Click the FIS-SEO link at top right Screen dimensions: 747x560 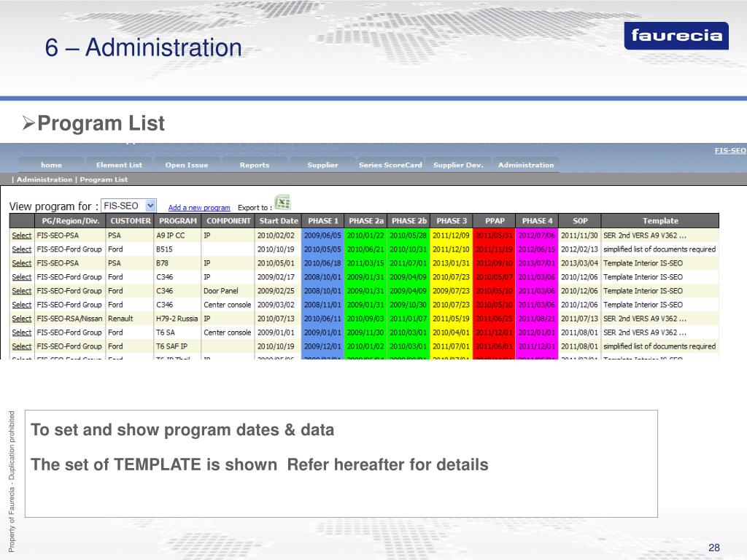point(729,150)
